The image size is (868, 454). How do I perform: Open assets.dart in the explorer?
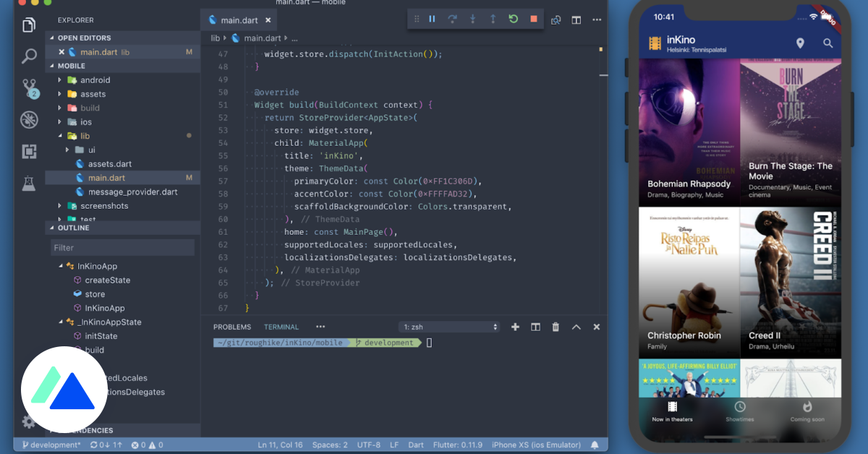(109, 164)
